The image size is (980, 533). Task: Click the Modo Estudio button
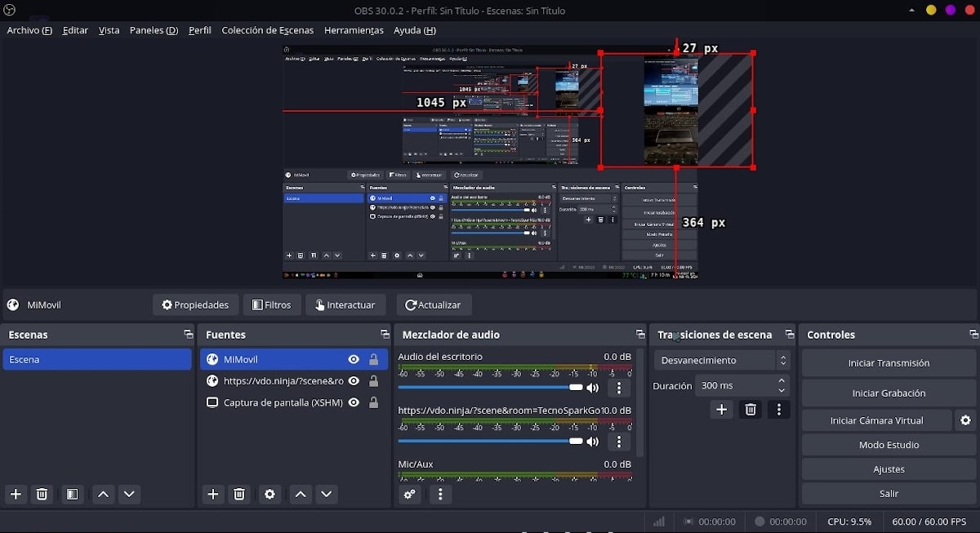point(889,445)
